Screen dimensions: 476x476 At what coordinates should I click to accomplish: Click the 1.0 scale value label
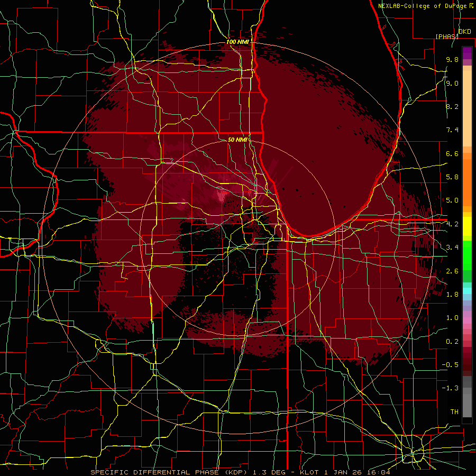(452, 318)
